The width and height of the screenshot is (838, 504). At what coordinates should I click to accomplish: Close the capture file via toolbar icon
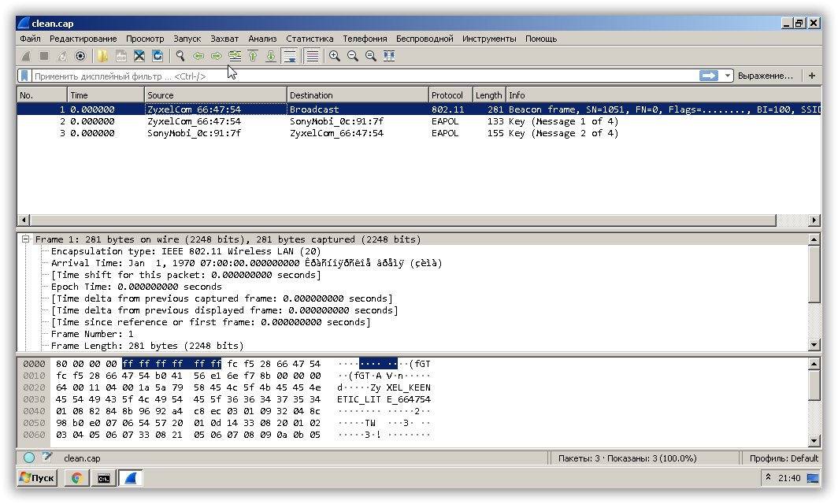[x=139, y=56]
